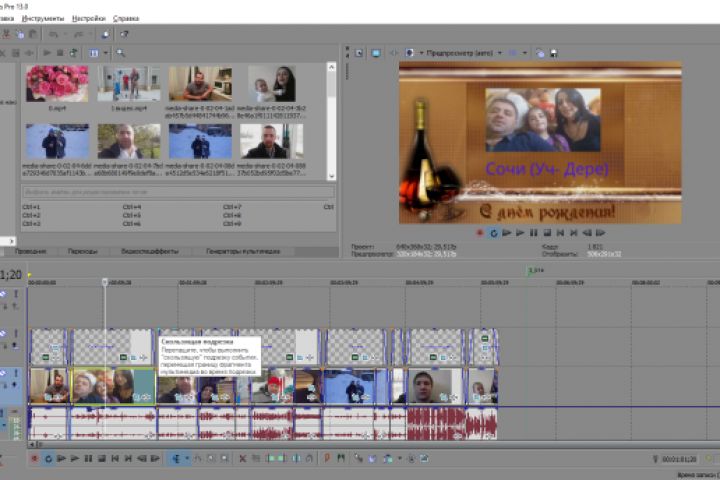Open the Инструменты menu
The height and width of the screenshot is (480, 720).
[43, 18]
